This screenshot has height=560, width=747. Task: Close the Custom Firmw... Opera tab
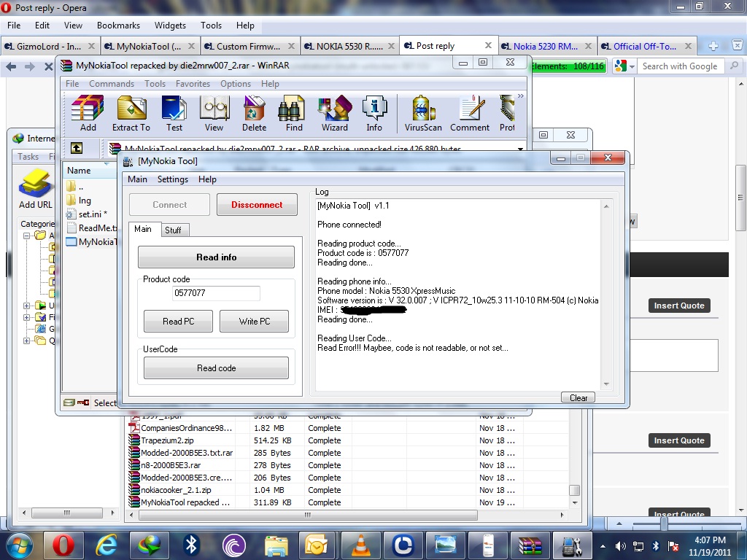[291, 46]
